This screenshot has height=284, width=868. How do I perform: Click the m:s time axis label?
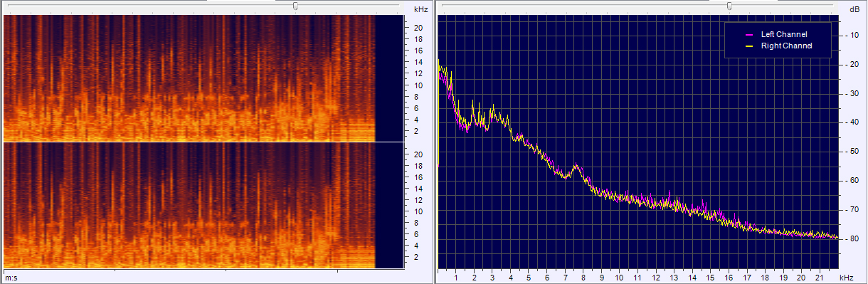tap(11, 277)
